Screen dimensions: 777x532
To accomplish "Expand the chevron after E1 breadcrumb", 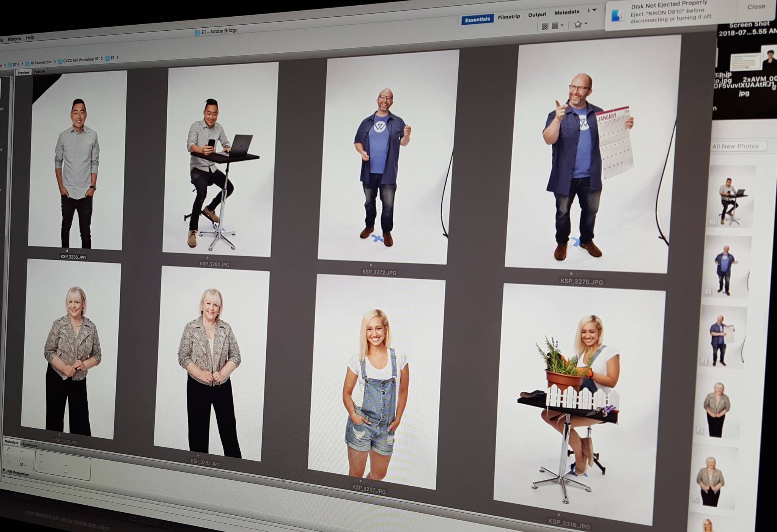I will pos(118,58).
